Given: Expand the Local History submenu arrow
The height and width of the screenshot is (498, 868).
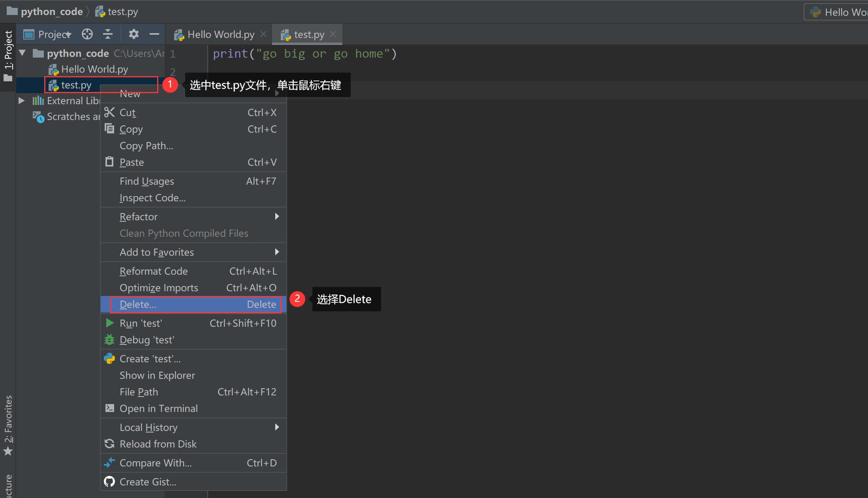Looking at the screenshot, I should [278, 427].
